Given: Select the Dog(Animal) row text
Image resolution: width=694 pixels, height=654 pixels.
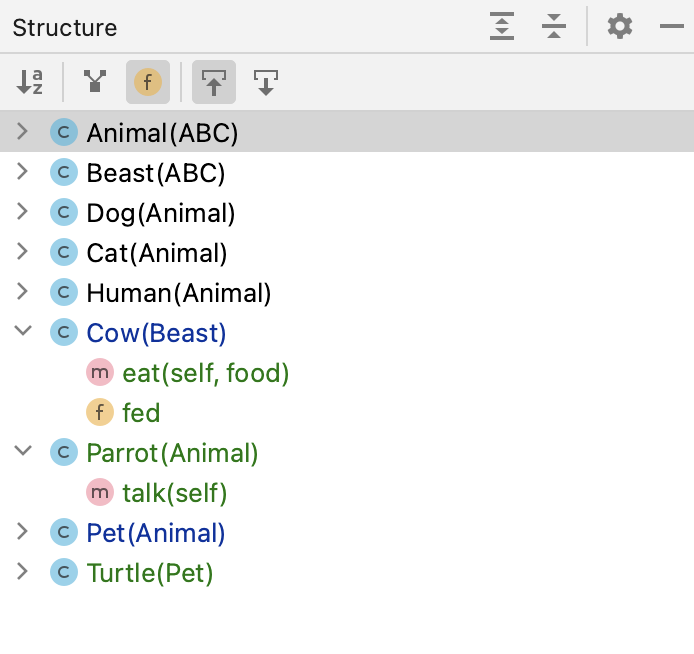Looking at the screenshot, I should coord(161,213).
